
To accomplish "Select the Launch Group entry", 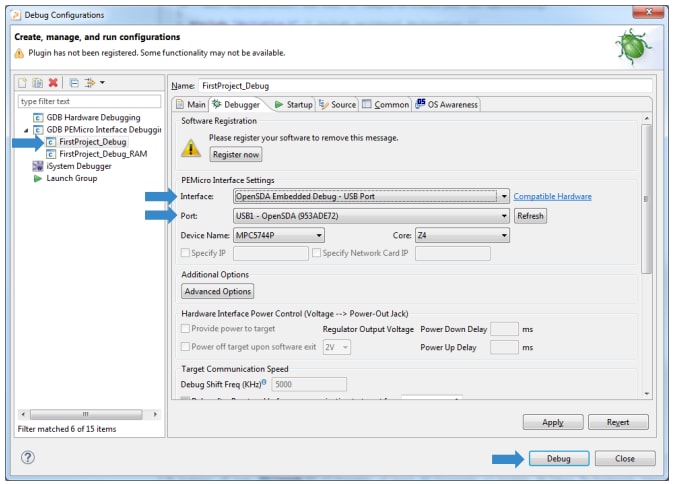I will (x=71, y=178).
